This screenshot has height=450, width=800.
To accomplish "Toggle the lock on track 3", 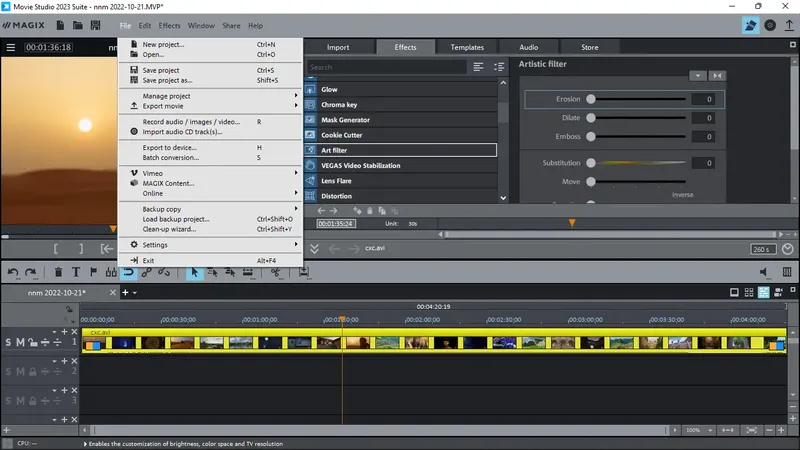I will (x=33, y=401).
